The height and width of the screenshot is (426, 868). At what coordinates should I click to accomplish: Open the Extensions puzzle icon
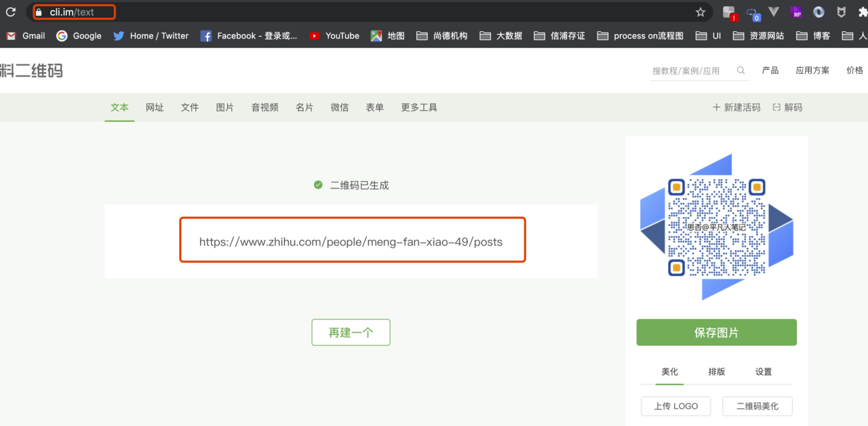pos(863,12)
